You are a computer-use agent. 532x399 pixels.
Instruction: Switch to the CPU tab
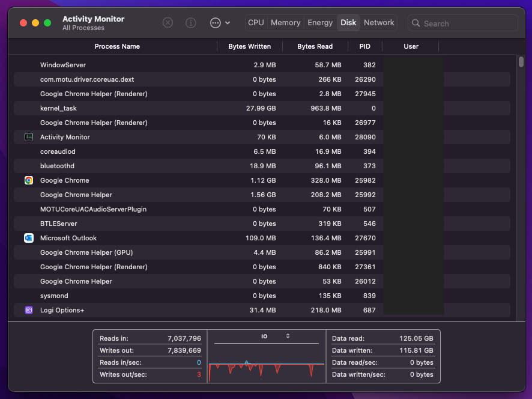pyautogui.click(x=256, y=23)
